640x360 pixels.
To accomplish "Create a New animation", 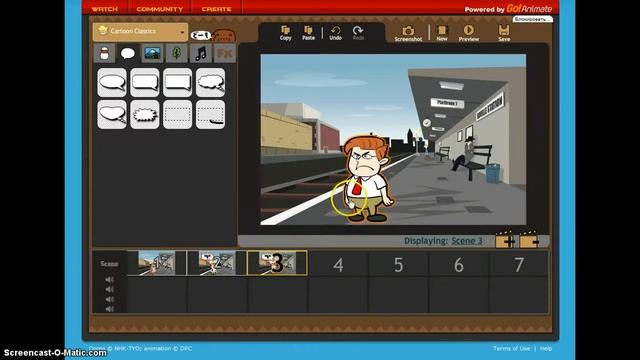I will [442, 33].
